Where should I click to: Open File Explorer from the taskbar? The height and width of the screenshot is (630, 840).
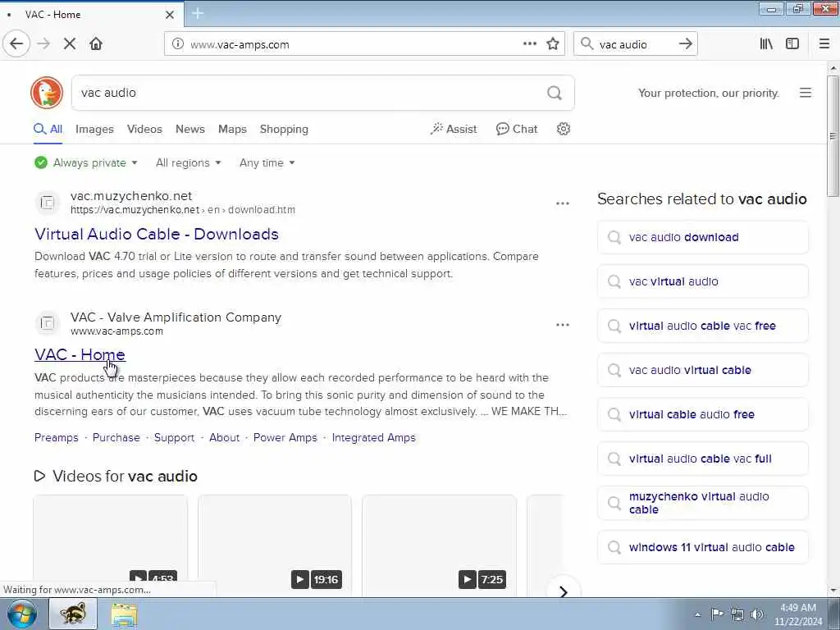tap(125, 614)
